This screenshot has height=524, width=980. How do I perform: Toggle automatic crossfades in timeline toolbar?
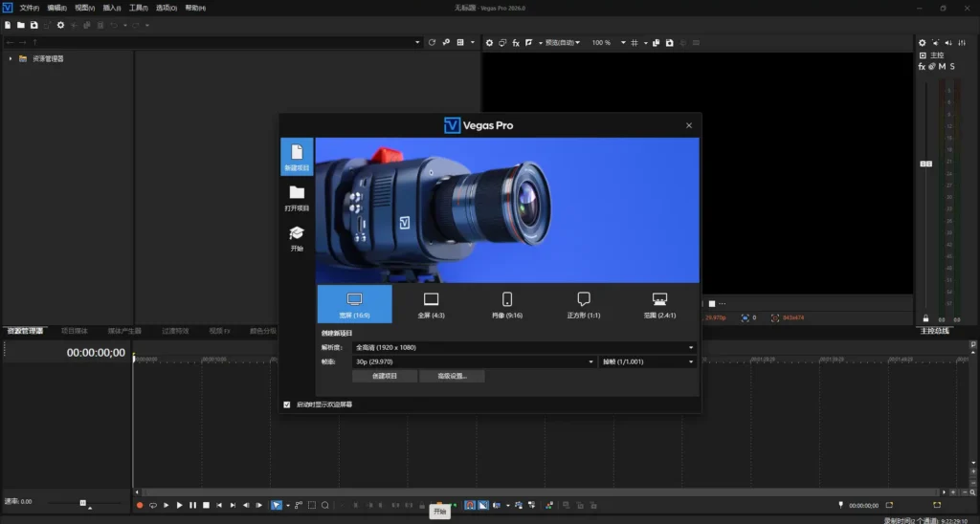click(x=483, y=505)
